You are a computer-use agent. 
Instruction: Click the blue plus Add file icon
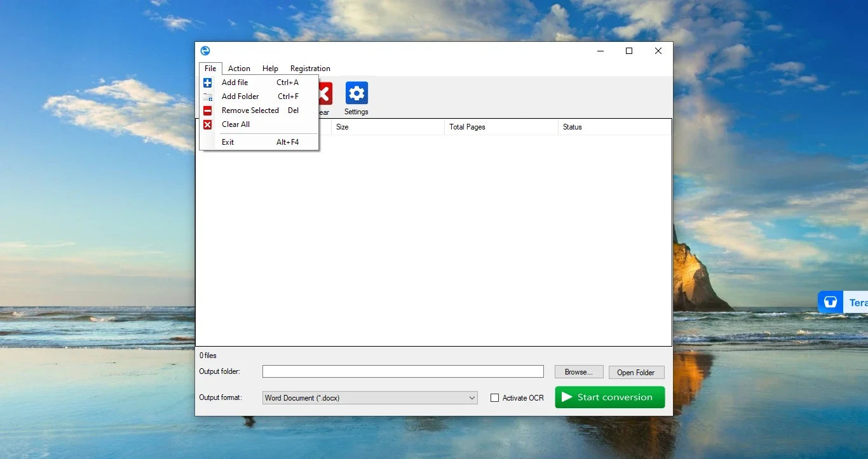[x=207, y=83]
